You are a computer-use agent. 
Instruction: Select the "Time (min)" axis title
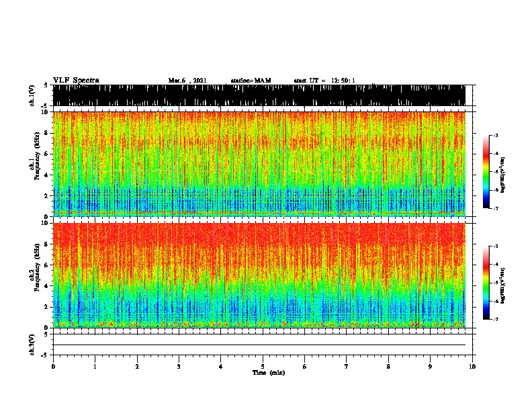click(x=269, y=373)
